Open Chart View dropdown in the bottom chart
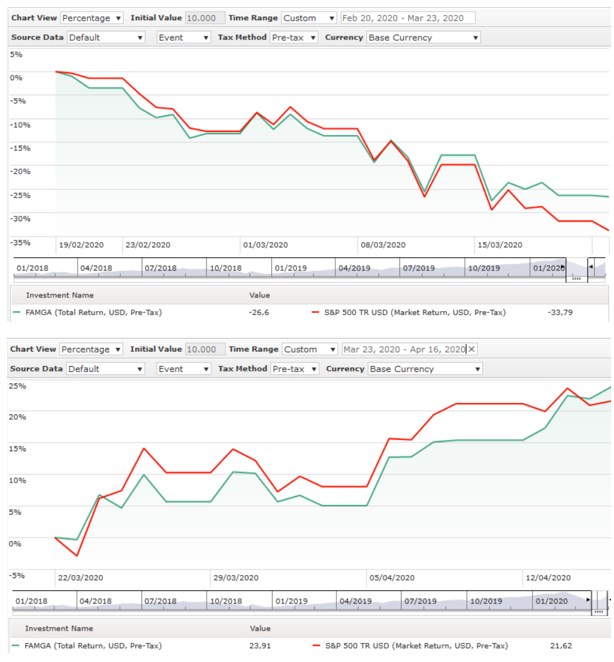This screenshot has height=662, width=614. point(92,349)
